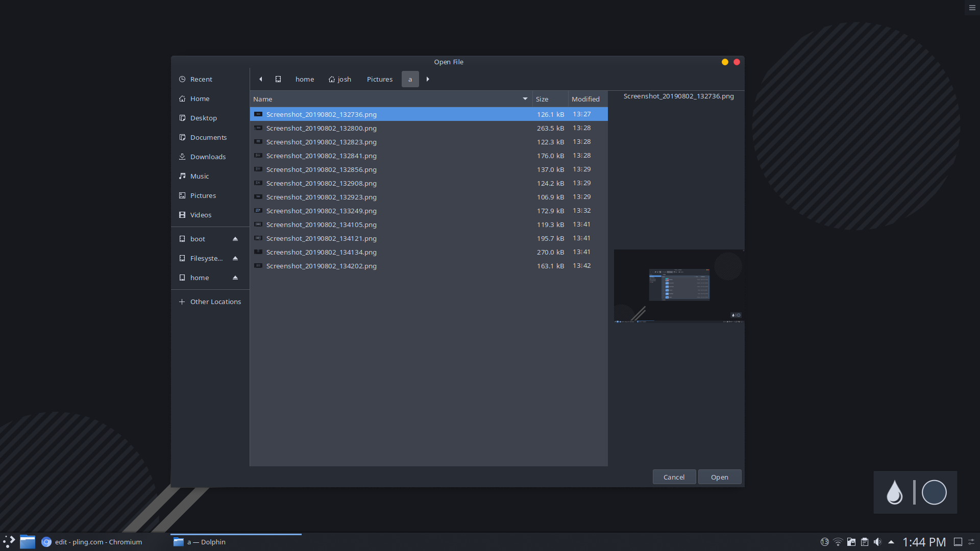This screenshot has width=980, height=551.
Task: Expand hidden system tray icons arrow
Action: point(891,542)
